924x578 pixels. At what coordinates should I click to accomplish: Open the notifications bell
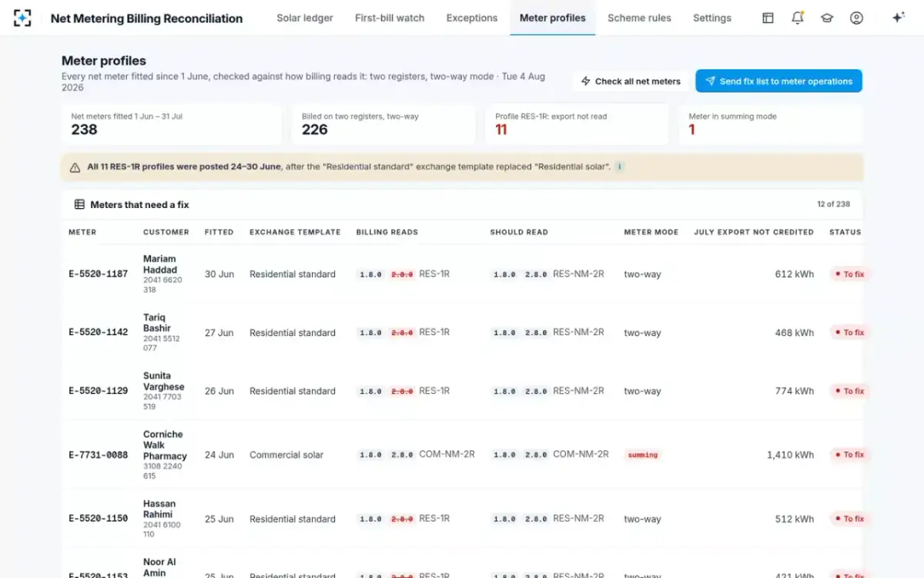[798, 18]
